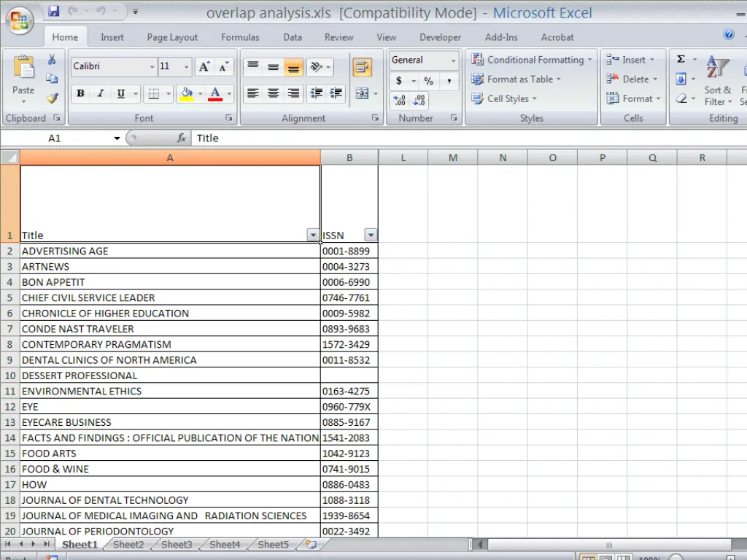This screenshot has width=747, height=560.
Task: Set Top Align vertical alignment
Action: click(x=253, y=66)
